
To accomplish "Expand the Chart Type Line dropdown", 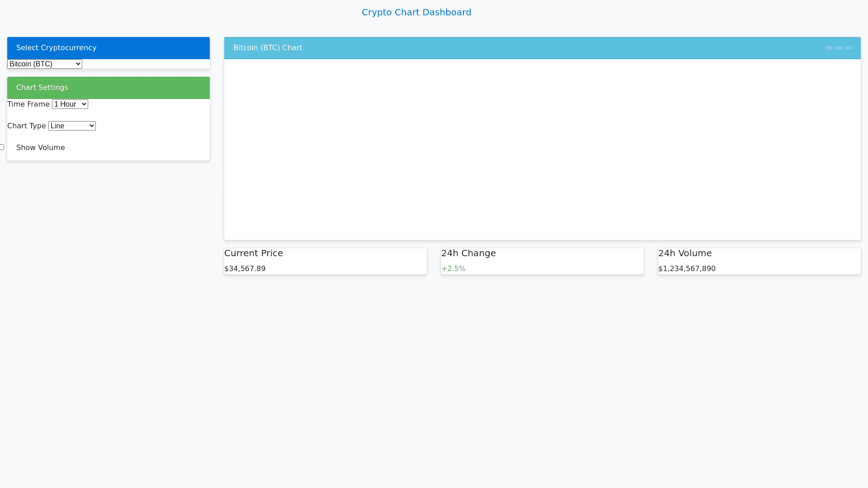I will click(72, 126).
